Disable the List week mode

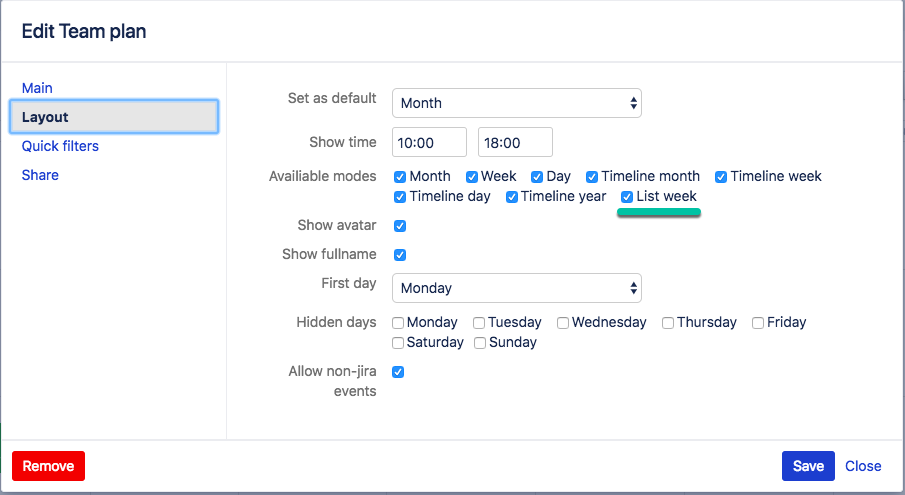tap(627, 197)
